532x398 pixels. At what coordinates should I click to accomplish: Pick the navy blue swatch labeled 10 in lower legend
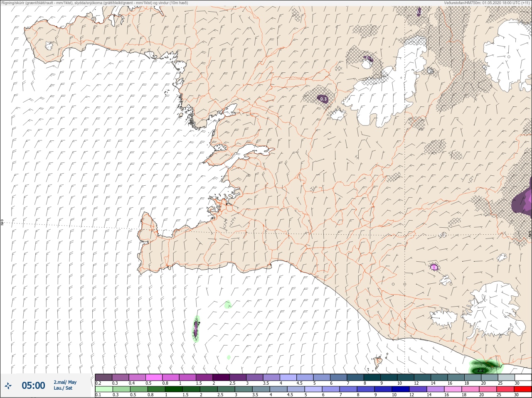click(400, 389)
